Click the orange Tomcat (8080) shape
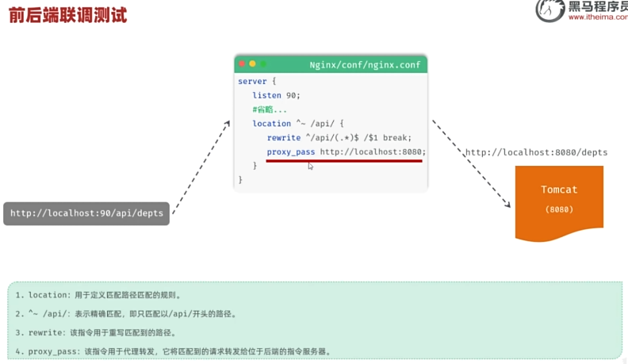Image resolution: width=628 pixels, height=364 pixels. 559,204
